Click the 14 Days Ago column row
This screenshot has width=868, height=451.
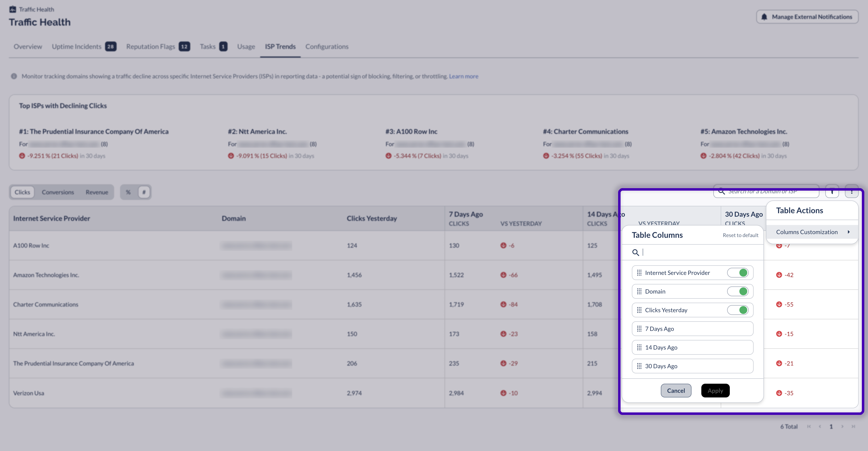(692, 347)
